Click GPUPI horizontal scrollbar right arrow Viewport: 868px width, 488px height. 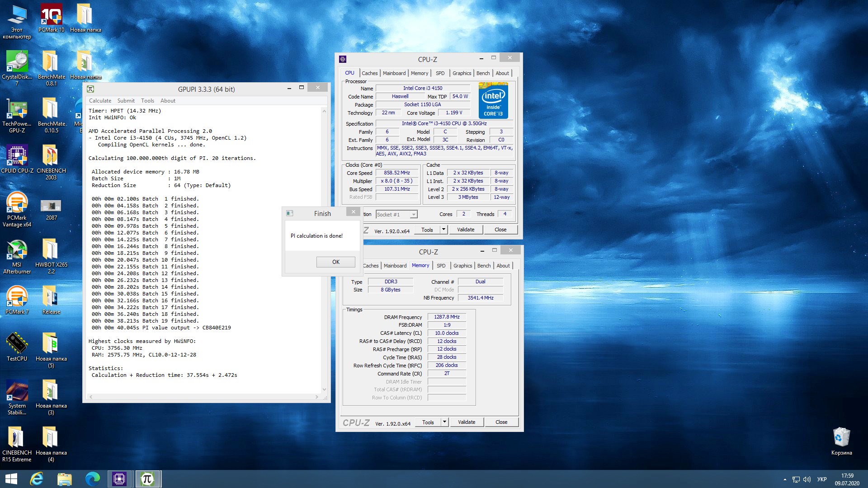coord(316,397)
